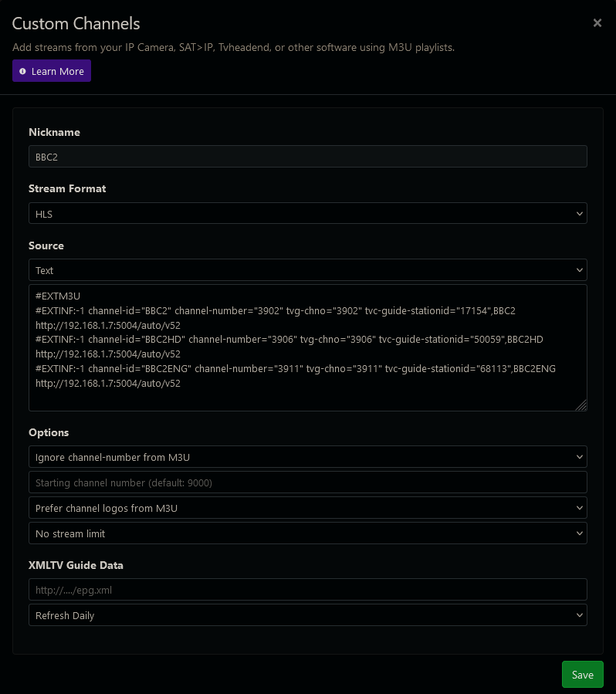Viewport: 616px width, 694px height.
Task: Click the chevron on the Refresh Daily selector
Action: [580, 614]
